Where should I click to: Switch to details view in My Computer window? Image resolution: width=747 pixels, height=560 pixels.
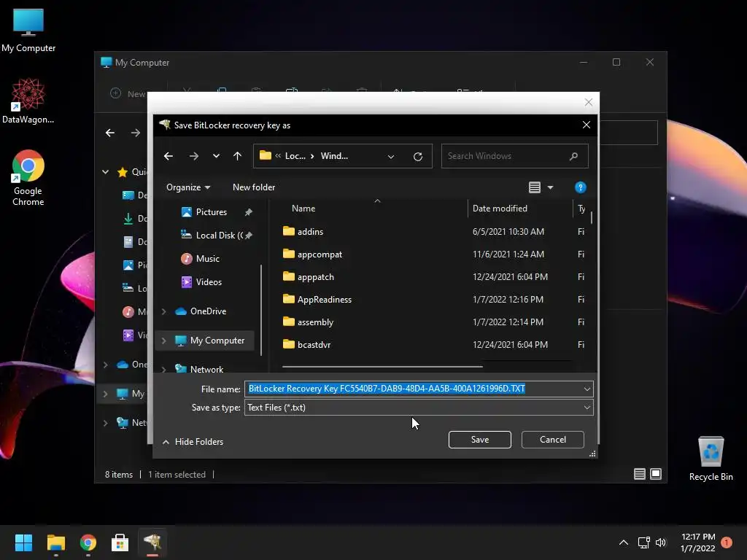click(639, 474)
